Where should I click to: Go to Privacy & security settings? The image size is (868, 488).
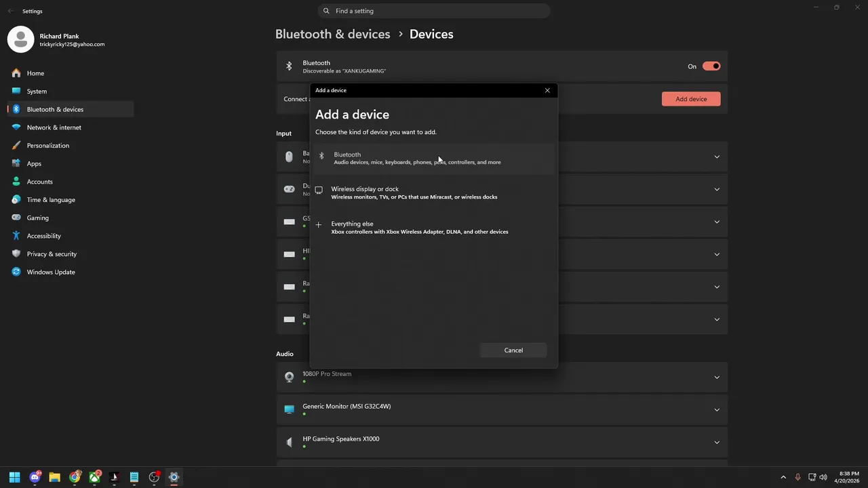tap(52, 254)
